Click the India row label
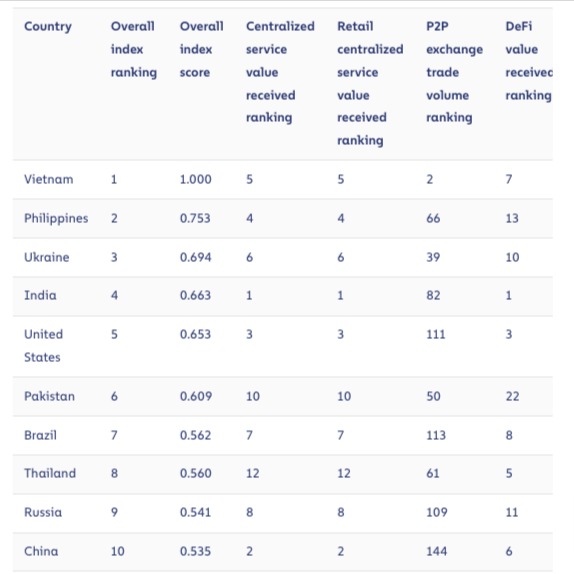Viewport: 574px width, 574px height. [x=40, y=295]
